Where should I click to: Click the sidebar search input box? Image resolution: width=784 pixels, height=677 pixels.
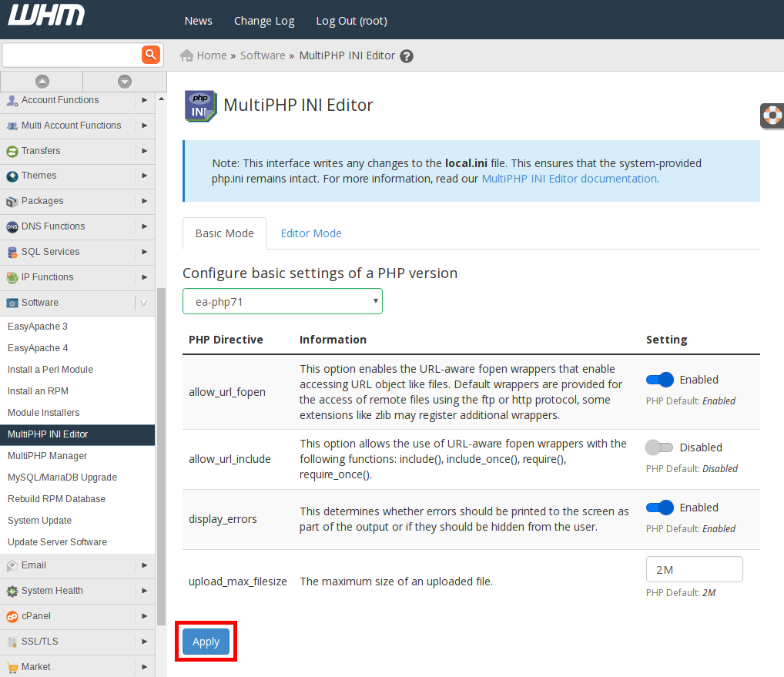(72, 55)
